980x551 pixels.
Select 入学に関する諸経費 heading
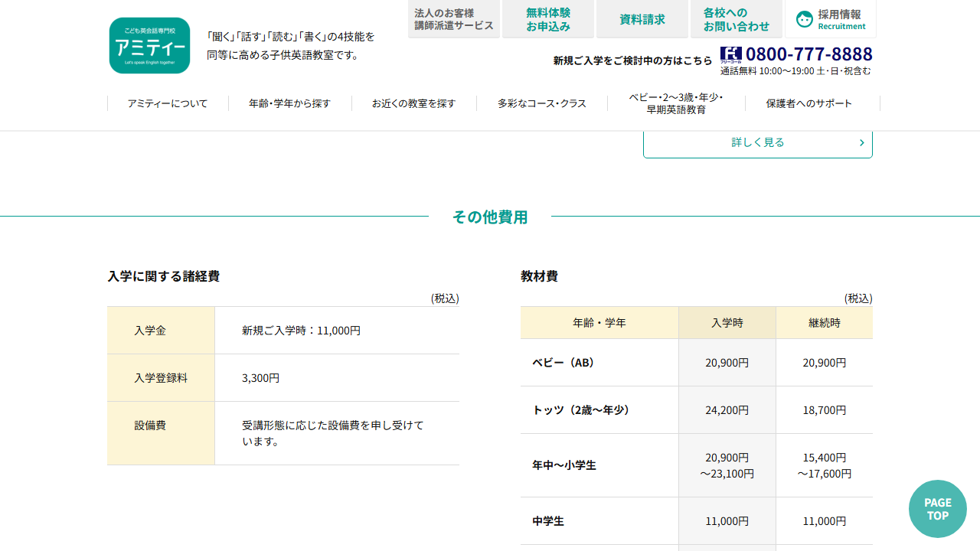point(164,276)
